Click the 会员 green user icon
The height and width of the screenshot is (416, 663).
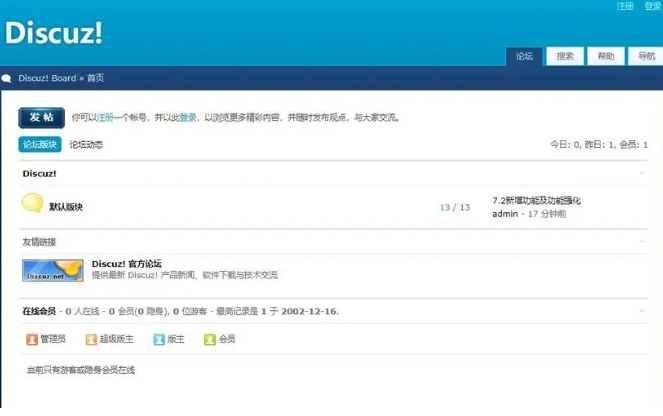(x=210, y=339)
